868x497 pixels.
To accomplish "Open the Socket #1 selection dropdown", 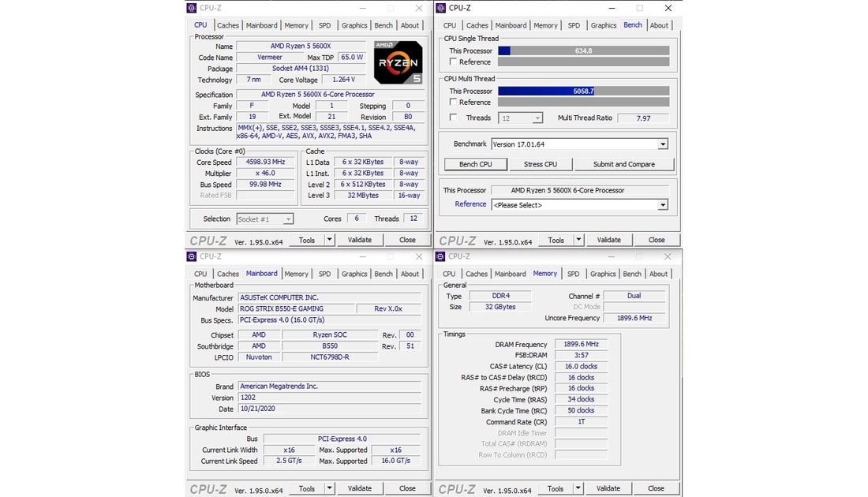I will [x=264, y=219].
